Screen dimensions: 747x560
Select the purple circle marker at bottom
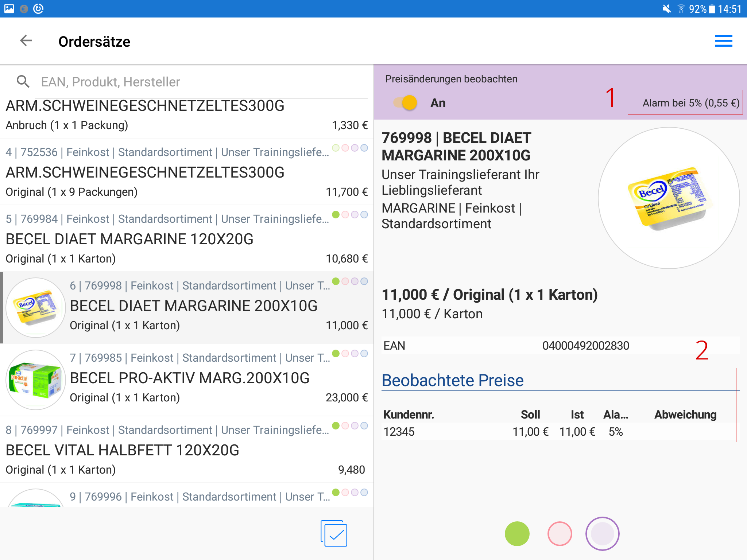pos(602,534)
